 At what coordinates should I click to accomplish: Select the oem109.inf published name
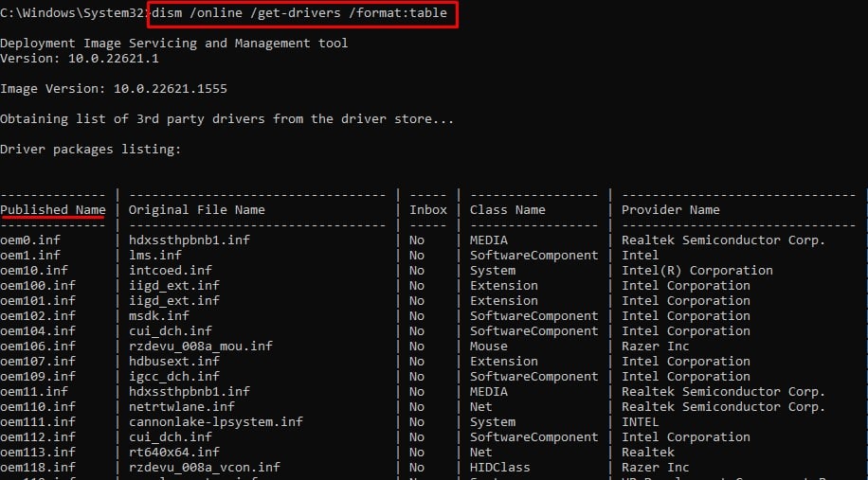click(38, 377)
